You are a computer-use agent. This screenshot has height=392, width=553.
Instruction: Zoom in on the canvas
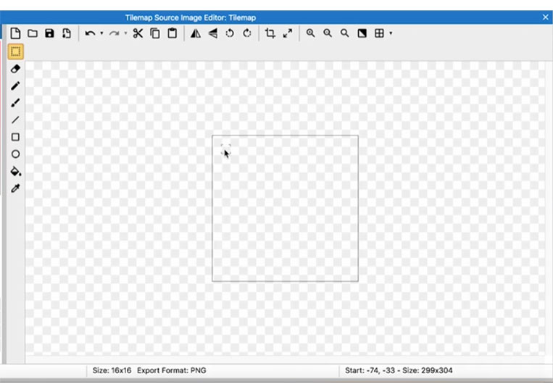tap(310, 33)
